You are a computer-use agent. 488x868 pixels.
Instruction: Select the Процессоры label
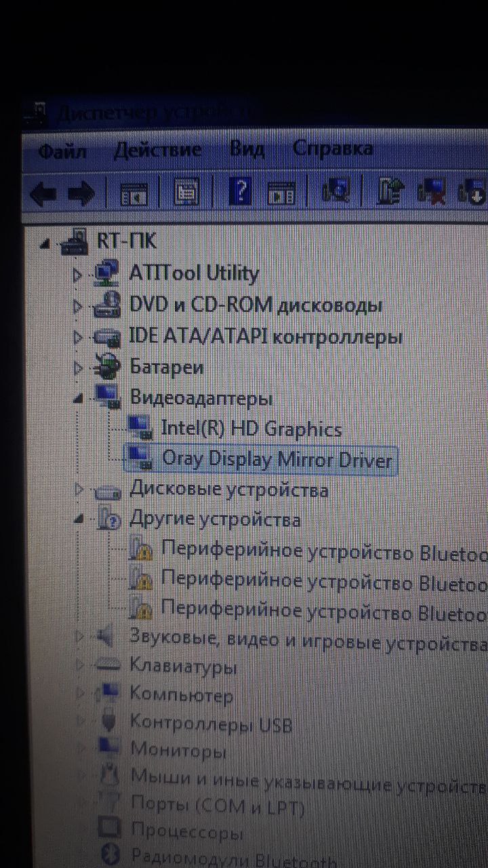[x=187, y=830]
